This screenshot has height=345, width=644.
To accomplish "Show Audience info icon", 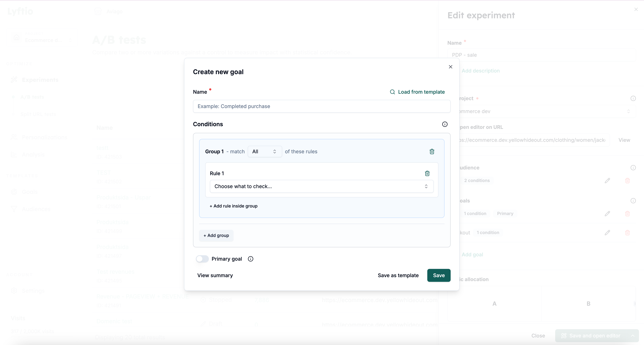I will click(633, 168).
